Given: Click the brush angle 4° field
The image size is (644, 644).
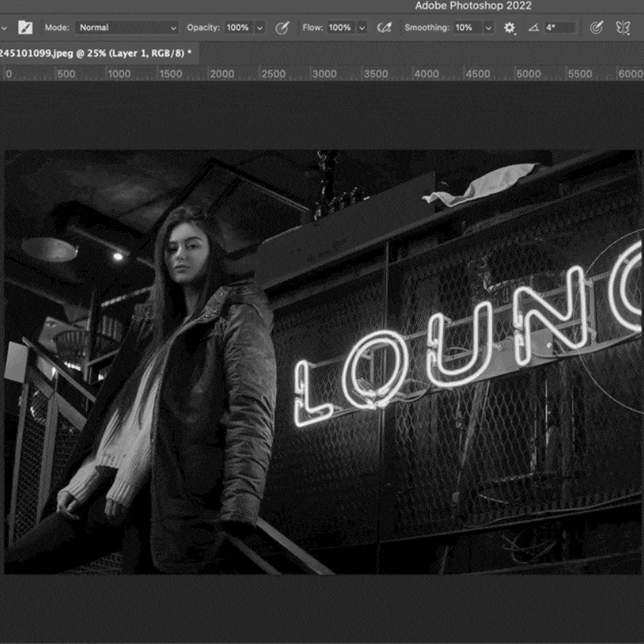Looking at the screenshot, I should tap(560, 27).
